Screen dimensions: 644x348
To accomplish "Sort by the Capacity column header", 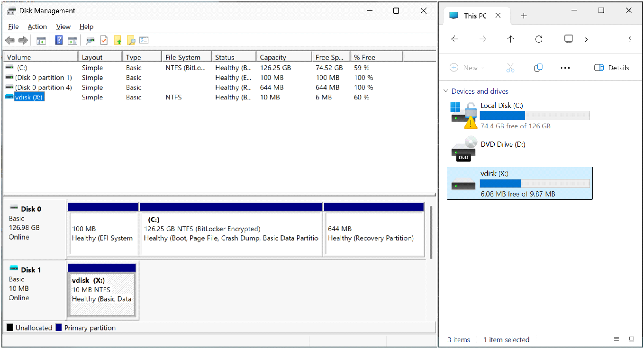I will click(284, 57).
